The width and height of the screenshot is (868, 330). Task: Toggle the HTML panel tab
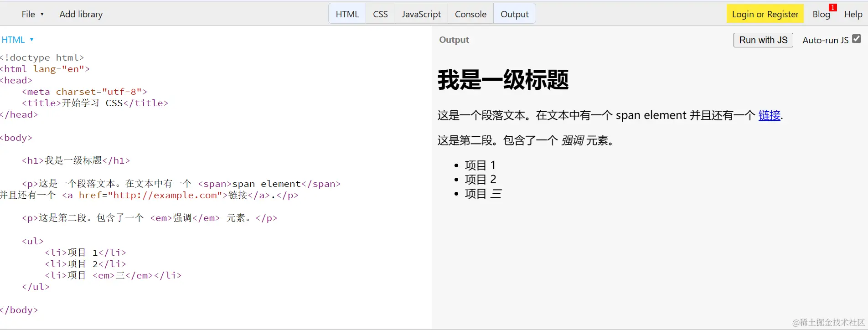pos(347,14)
